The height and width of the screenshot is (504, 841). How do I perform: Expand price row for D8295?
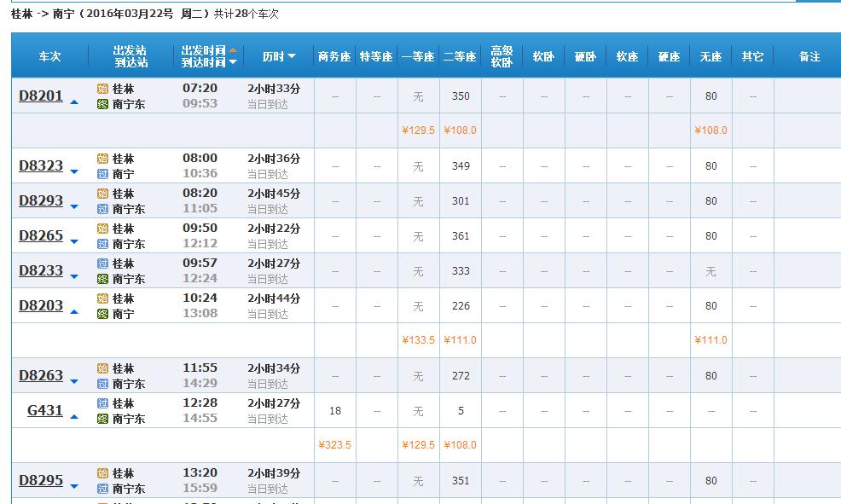[x=74, y=486]
